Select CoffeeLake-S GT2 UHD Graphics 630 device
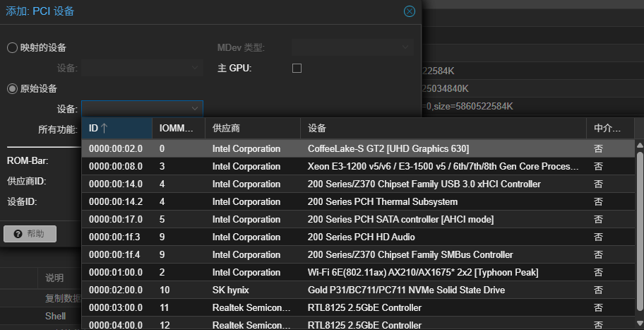Viewport: 644px width, 330px height. 388,149
